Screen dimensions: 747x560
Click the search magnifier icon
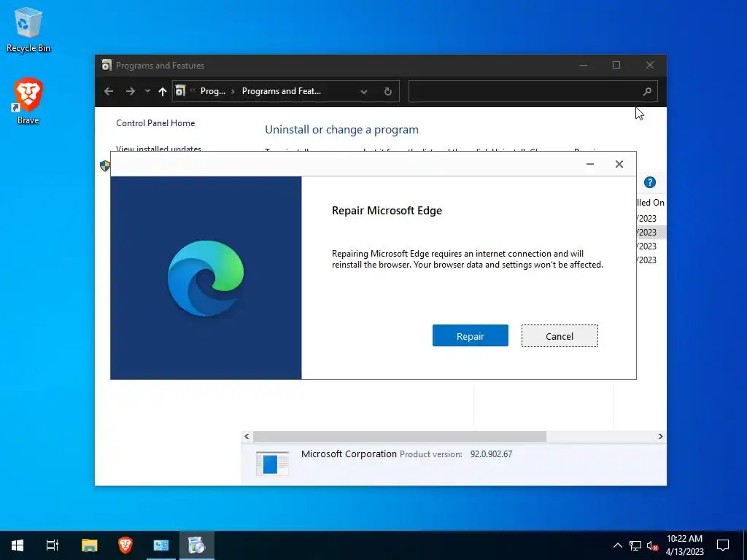pyautogui.click(x=647, y=91)
